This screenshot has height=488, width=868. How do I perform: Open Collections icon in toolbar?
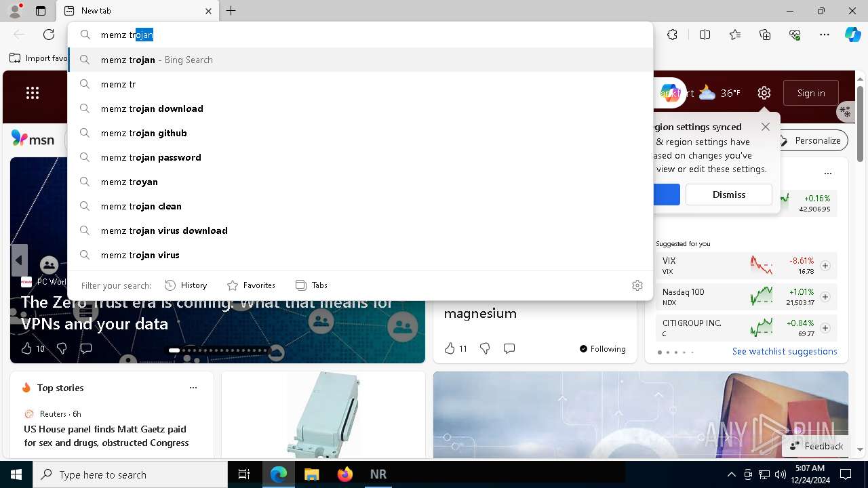click(x=765, y=35)
